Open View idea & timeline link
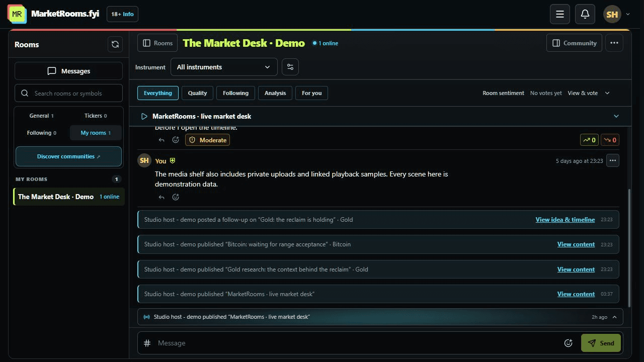This screenshot has height=362, width=644. click(x=565, y=220)
